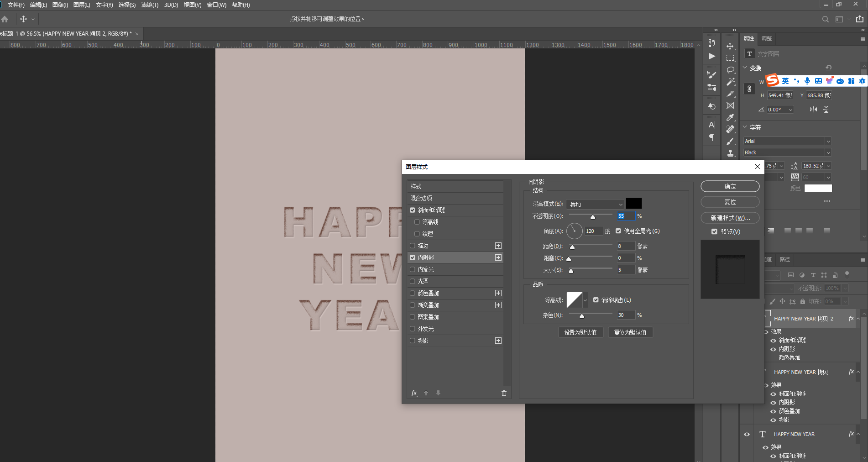Select the Rectangular Marquee tool
This screenshot has height=462, width=868.
pyautogui.click(x=730, y=58)
